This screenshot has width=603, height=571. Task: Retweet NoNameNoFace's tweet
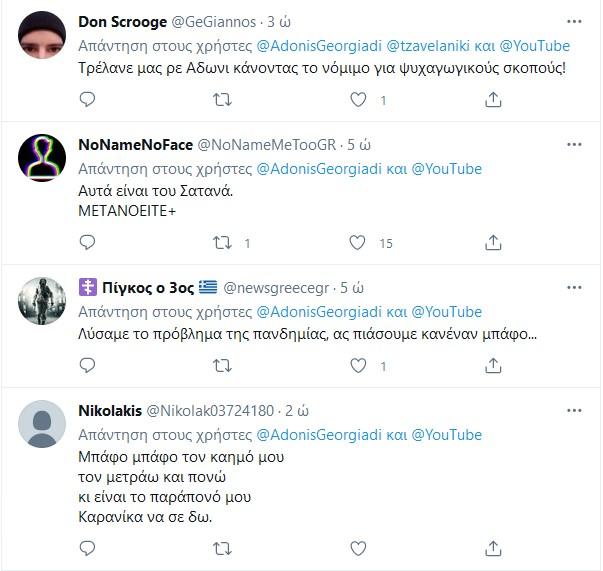pyautogui.click(x=223, y=242)
